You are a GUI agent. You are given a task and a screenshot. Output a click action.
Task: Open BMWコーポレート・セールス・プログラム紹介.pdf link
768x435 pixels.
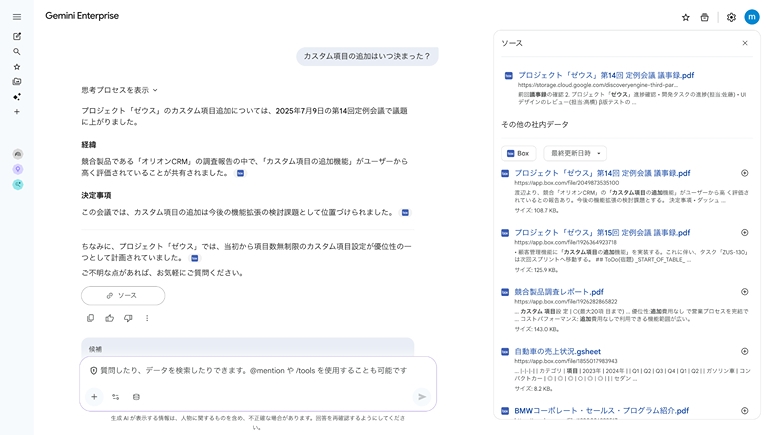(x=601, y=411)
